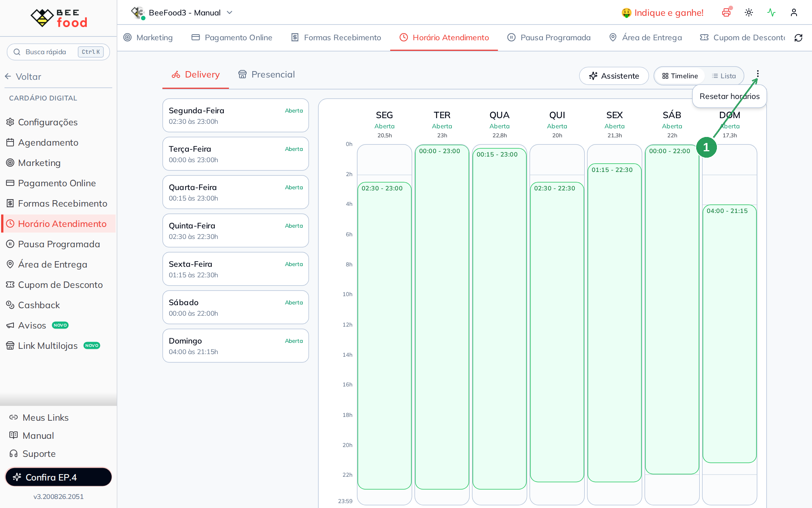Viewport: 812px width, 508px height.
Task: Open the Terça-Feira schedule card
Action: click(x=236, y=154)
